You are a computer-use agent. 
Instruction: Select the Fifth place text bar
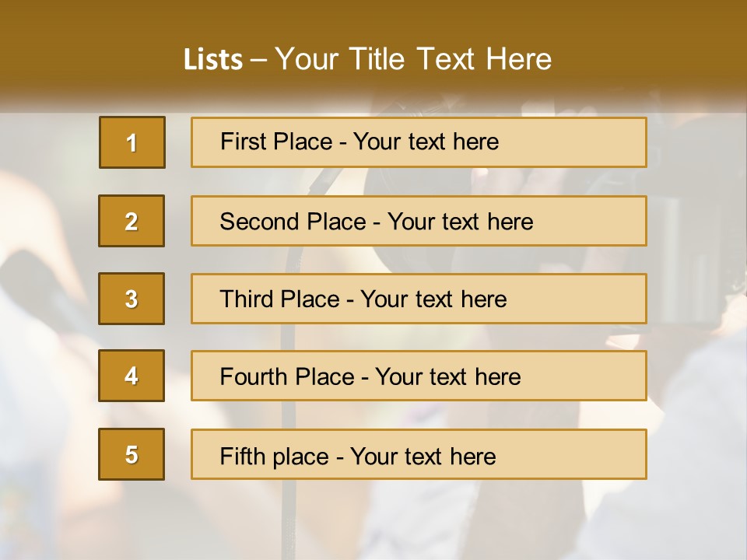coord(419,454)
